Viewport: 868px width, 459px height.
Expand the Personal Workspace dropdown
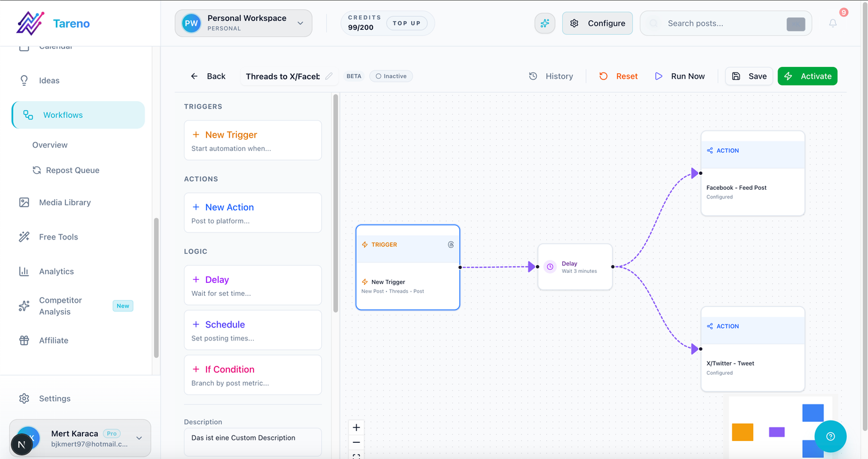[244, 23]
